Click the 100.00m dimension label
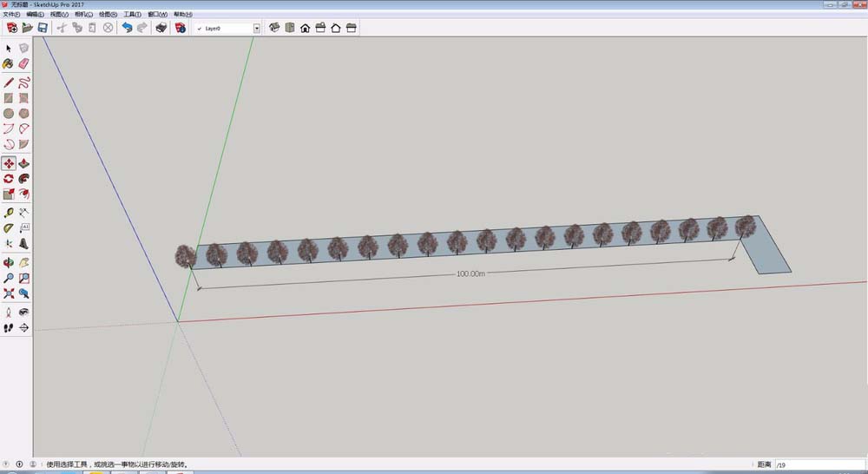 click(470, 273)
